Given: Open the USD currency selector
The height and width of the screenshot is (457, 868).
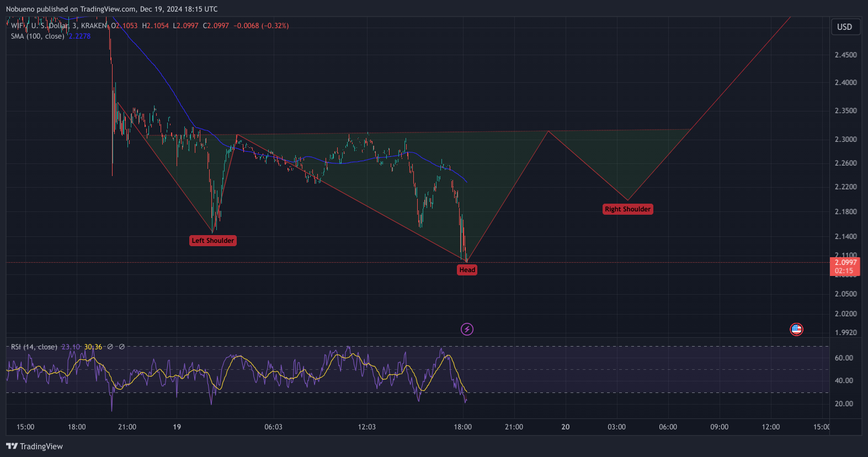Looking at the screenshot, I should pyautogui.click(x=845, y=27).
